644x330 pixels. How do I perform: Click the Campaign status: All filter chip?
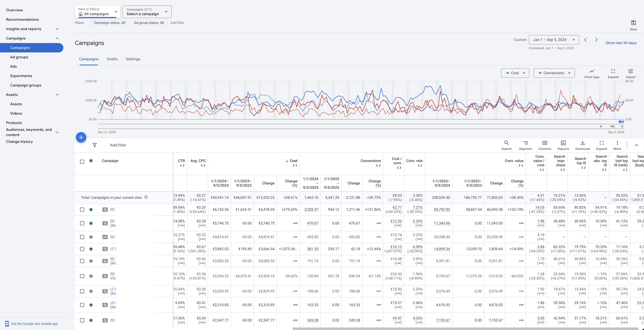[x=109, y=23]
